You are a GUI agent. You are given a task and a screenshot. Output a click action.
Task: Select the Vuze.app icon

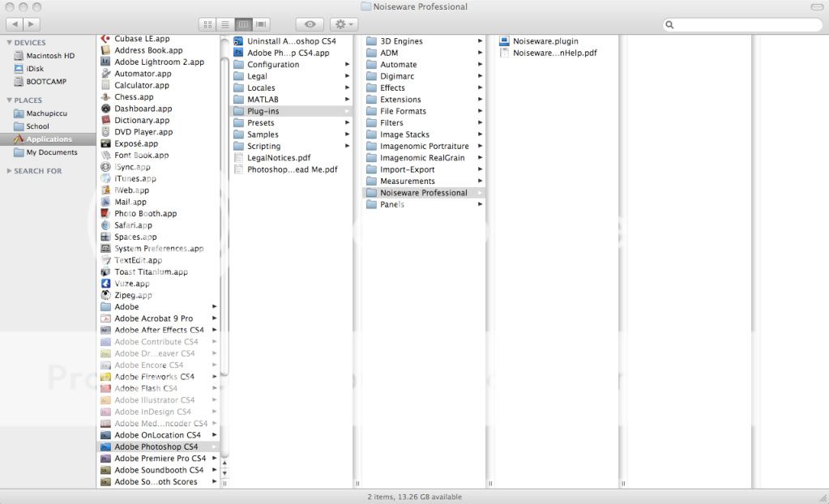pyautogui.click(x=105, y=284)
